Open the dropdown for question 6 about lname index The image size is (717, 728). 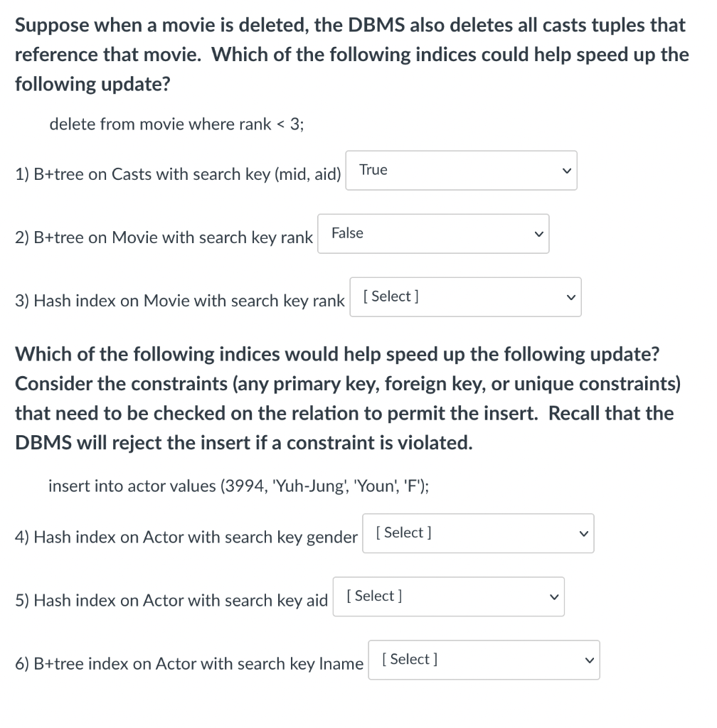point(484,660)
